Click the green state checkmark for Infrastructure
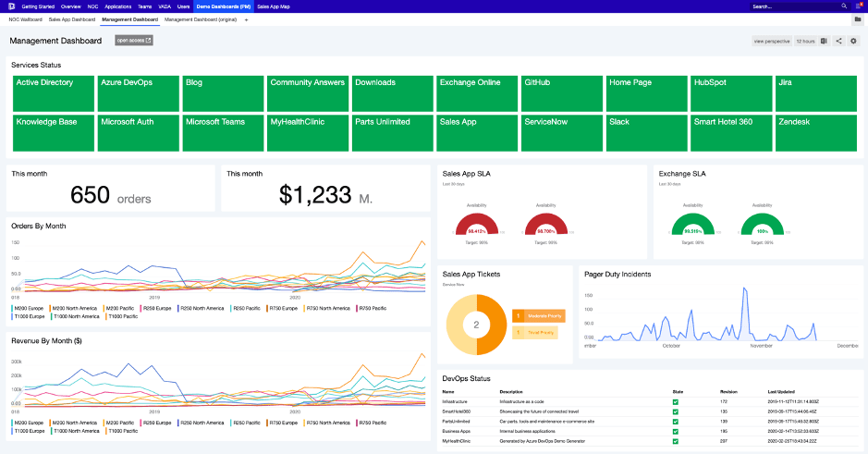868x454 pixels. (676, 402)
